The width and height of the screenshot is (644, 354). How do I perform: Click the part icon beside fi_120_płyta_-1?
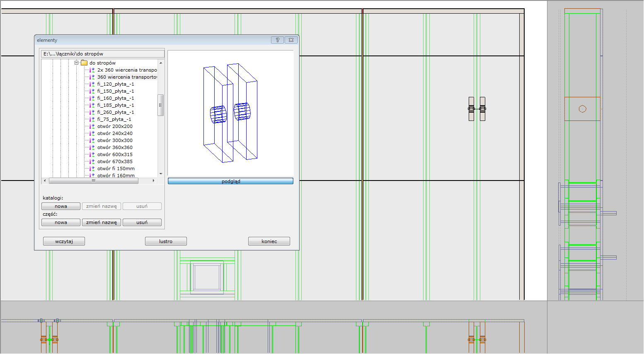pyautogui.click(x=92, y=84)
